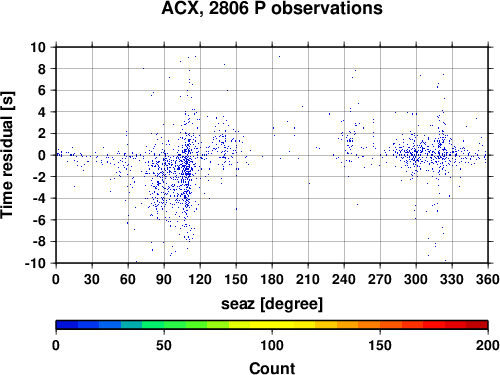Click the 'Time residual [s]' y-axis label
The image size is (500, 375).
pyautogui.click(x=7, y=155)
